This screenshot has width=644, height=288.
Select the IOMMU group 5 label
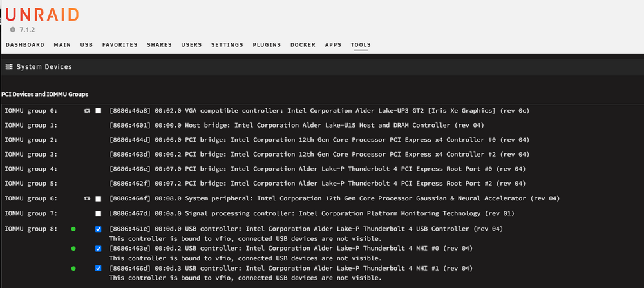pos(31,184)
